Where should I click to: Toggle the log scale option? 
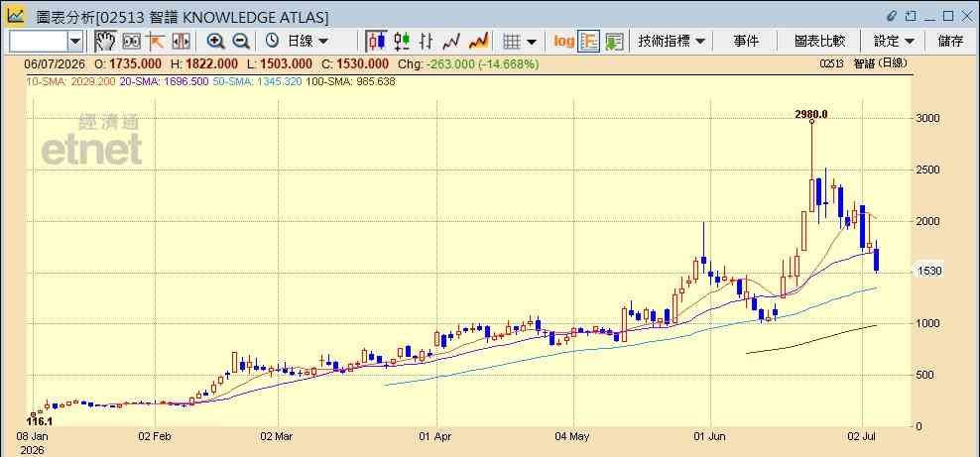point(563,42)
